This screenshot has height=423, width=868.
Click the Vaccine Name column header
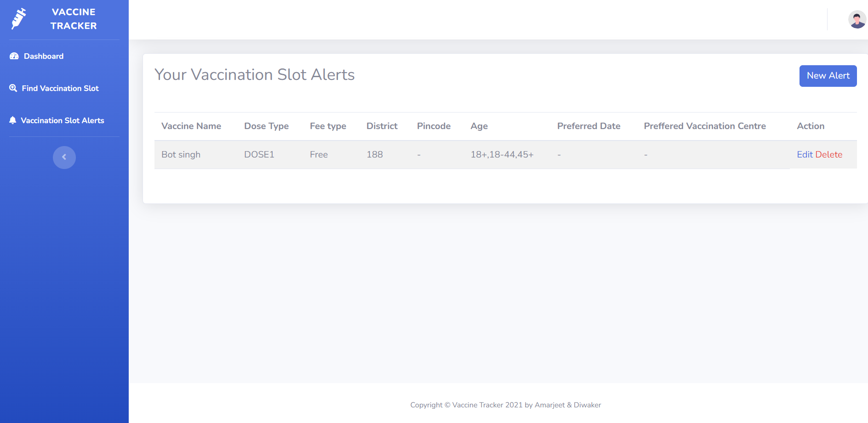pos(191,126)
